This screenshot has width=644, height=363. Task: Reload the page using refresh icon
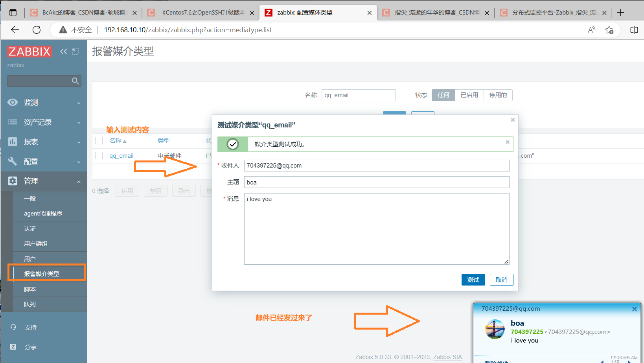37,30
